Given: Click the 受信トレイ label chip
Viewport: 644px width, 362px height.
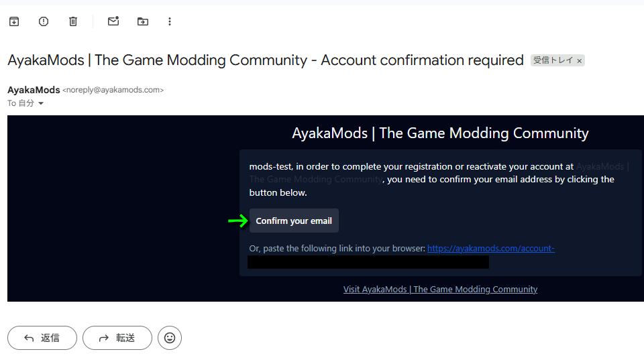Looking at the screenshot, I should coord(553,60).
